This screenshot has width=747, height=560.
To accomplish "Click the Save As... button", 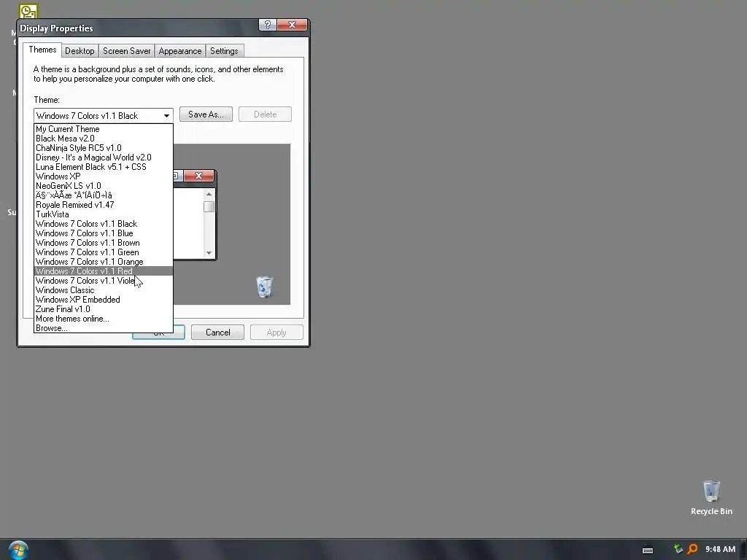I will pos(206,114).
